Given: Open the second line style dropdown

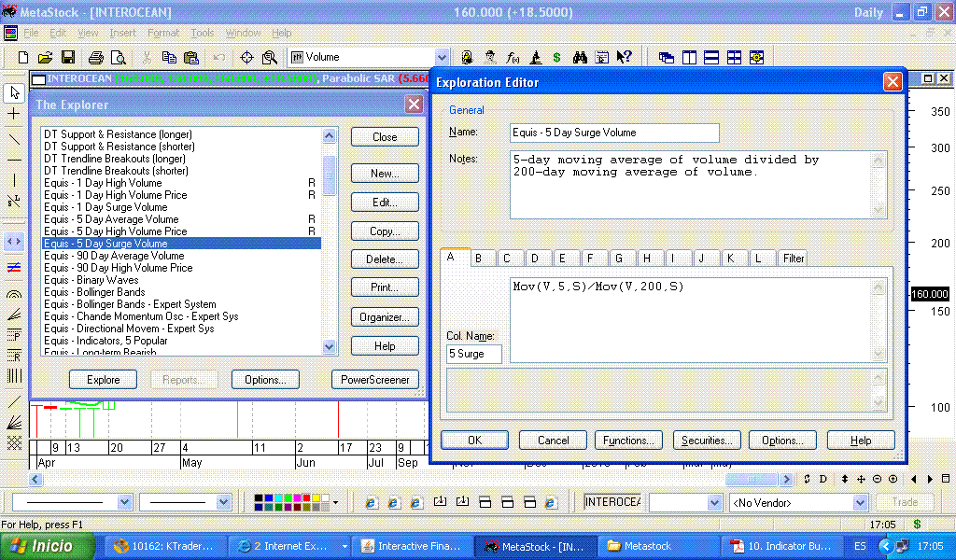Looking at the screenshot, I should 223,502.
